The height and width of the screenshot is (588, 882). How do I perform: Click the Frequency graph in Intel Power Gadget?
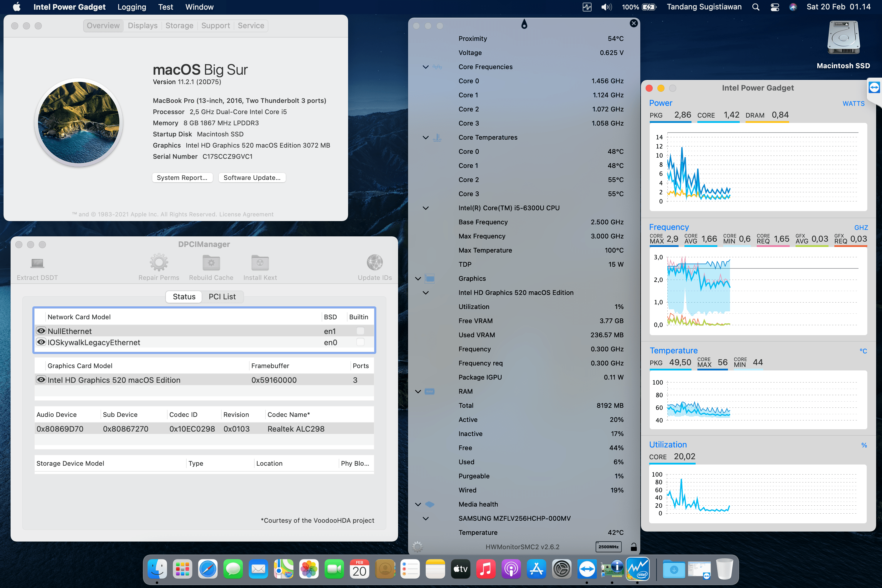758,291
